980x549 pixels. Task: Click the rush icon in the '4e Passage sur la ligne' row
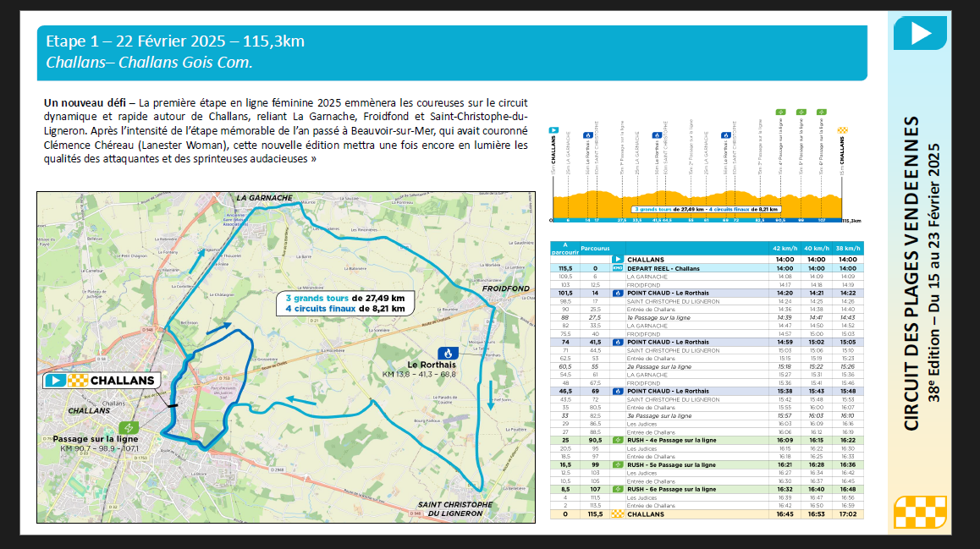[x=618, y=441]
